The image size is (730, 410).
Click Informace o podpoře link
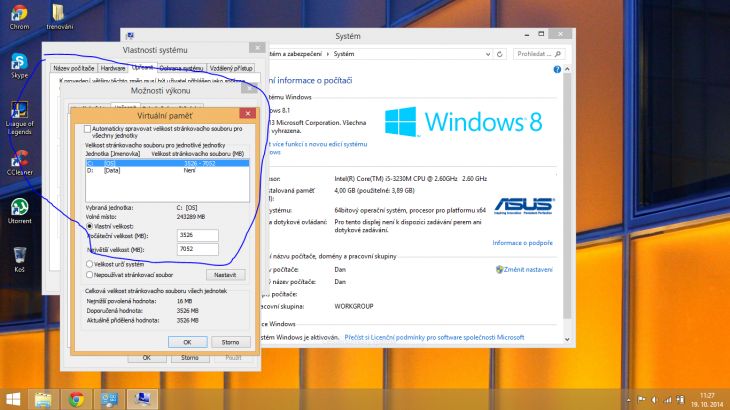[522, 243]
